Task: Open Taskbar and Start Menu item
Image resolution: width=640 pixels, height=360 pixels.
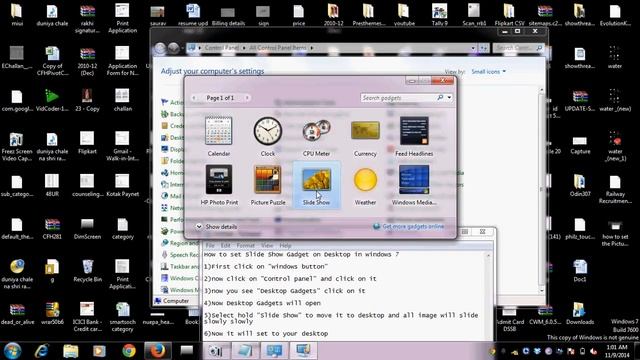Action: tap(180, 266)
